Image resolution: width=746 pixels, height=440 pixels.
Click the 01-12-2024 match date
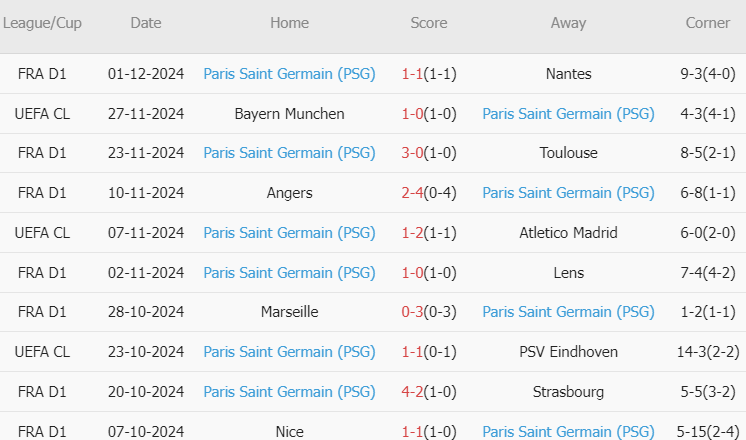tap(146, 73)
